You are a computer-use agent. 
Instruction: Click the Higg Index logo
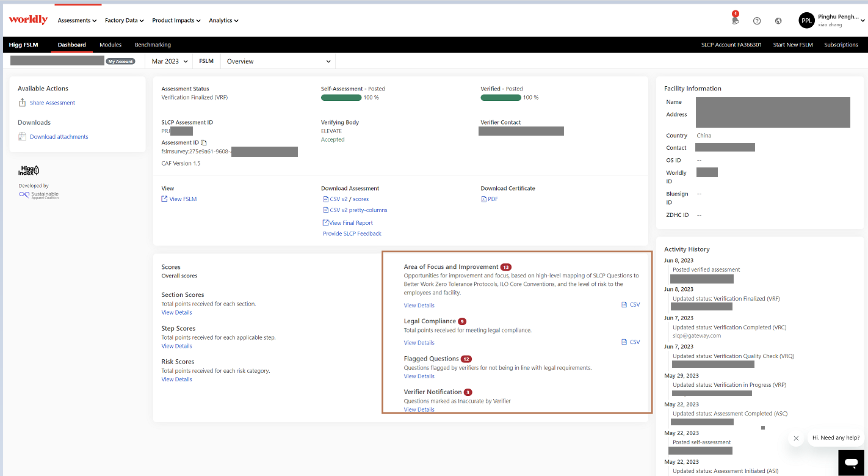pos(29,170)
